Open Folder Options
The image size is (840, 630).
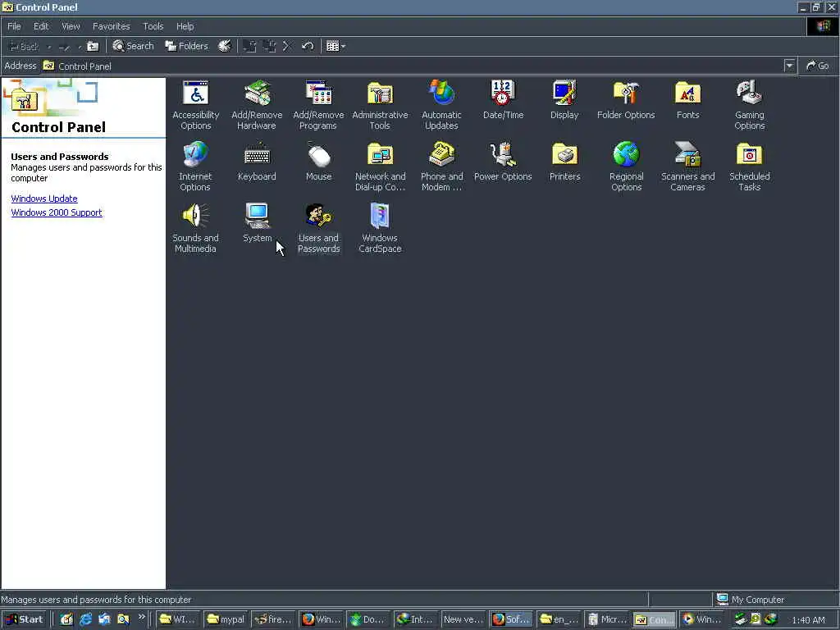tap(626, 99)
